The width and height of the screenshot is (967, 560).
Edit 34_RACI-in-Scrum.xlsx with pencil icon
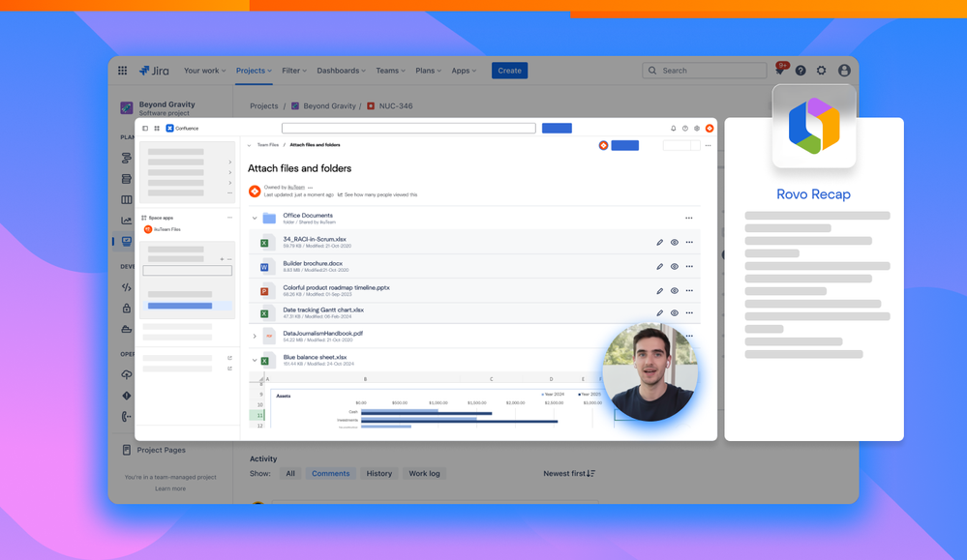tap(660, 242)
